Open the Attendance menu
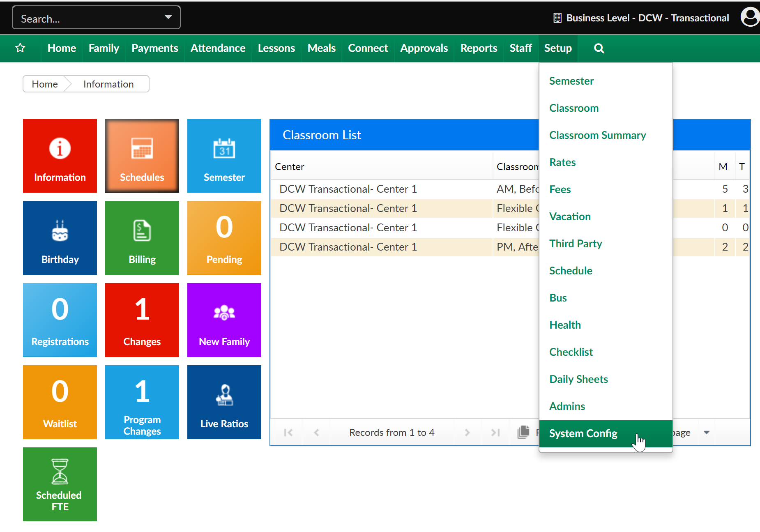The height and width of the screenshot is (532, 760). point(218,48)
